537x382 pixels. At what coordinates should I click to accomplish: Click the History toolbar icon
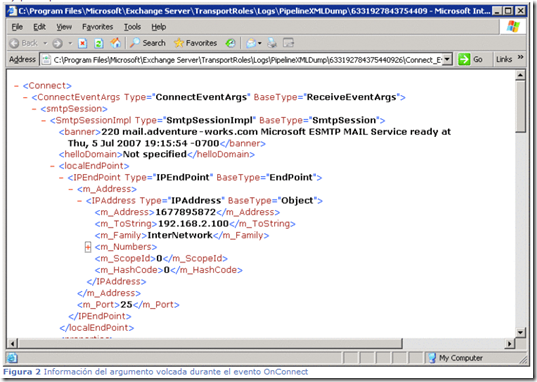pyautogui.click(x=230, y=43)
